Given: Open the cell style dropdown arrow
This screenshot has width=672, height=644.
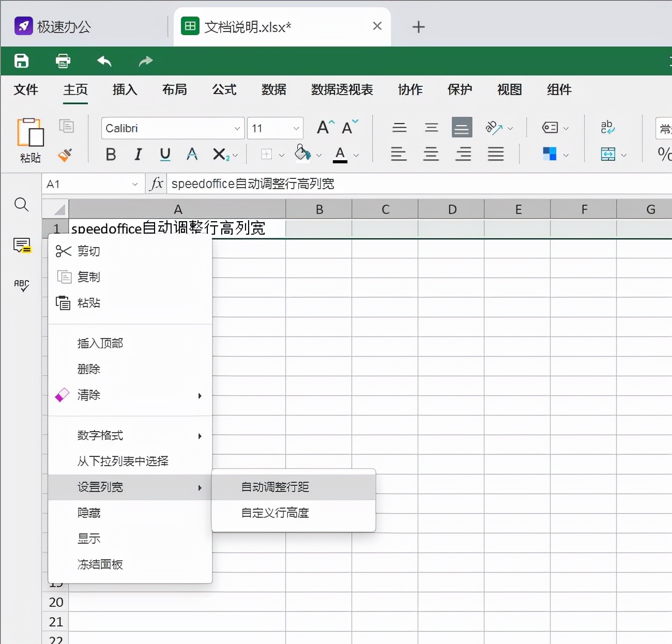Looking at the screenshot, I should click(566, 156).
